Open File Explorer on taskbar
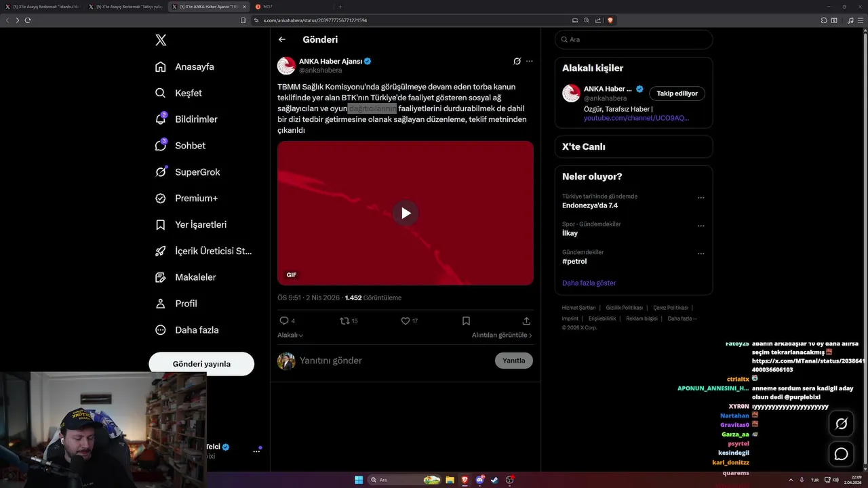This screenshot has height=488, width=868. [x=449, y=480]
